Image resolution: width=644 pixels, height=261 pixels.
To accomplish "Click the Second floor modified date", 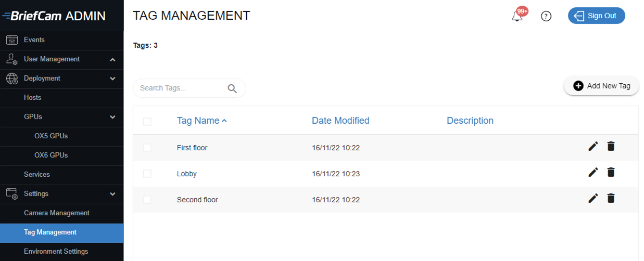I will click(x=336, y=200).
